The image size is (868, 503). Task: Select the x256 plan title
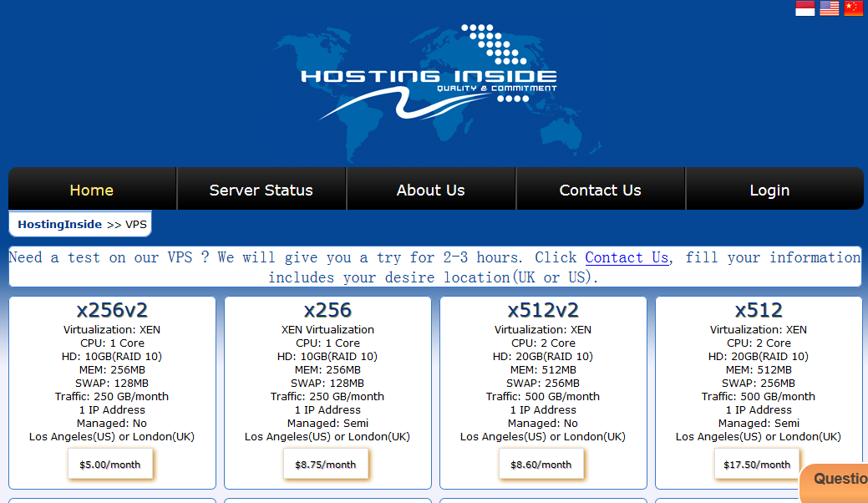[327, 310]
